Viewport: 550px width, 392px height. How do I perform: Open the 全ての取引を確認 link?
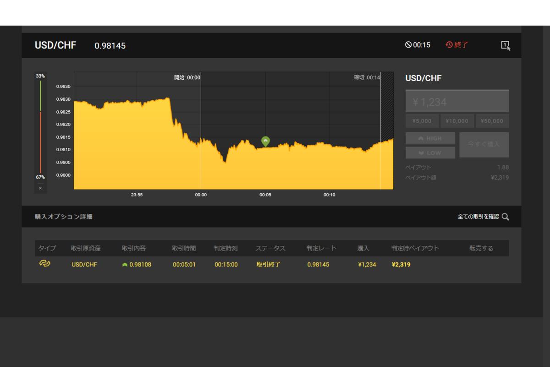pyautogui.click(x=478, y=217)
